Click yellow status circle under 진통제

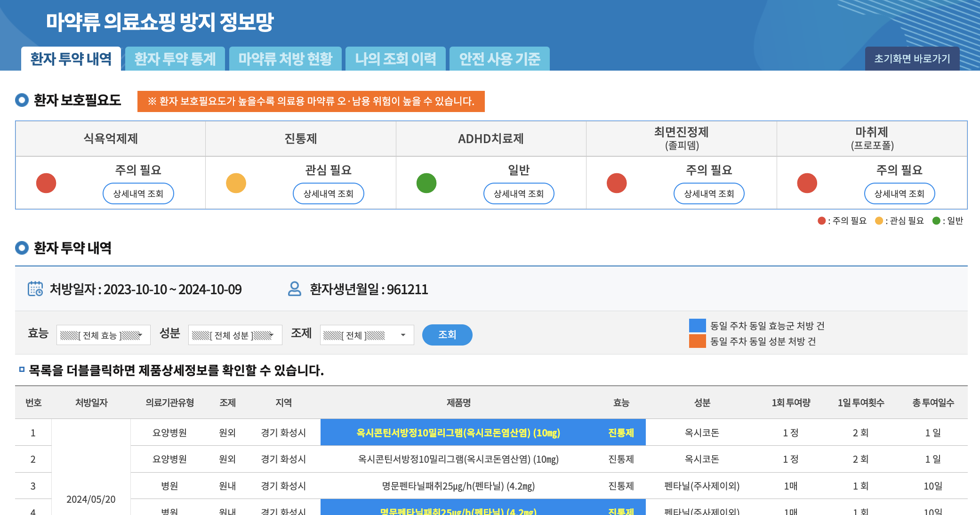(236, 183)
